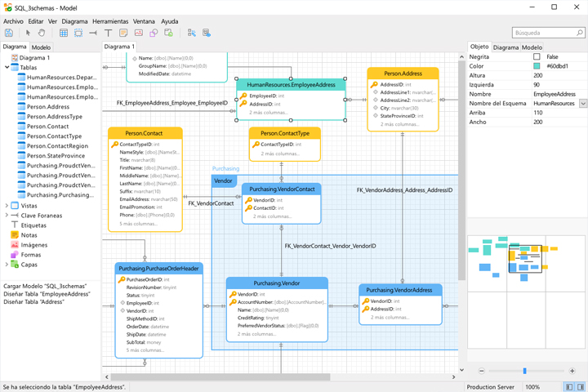The image size is (588, 392).
Task: Click the last toolbar icon with blue badge
Action: tap(207, 33)
